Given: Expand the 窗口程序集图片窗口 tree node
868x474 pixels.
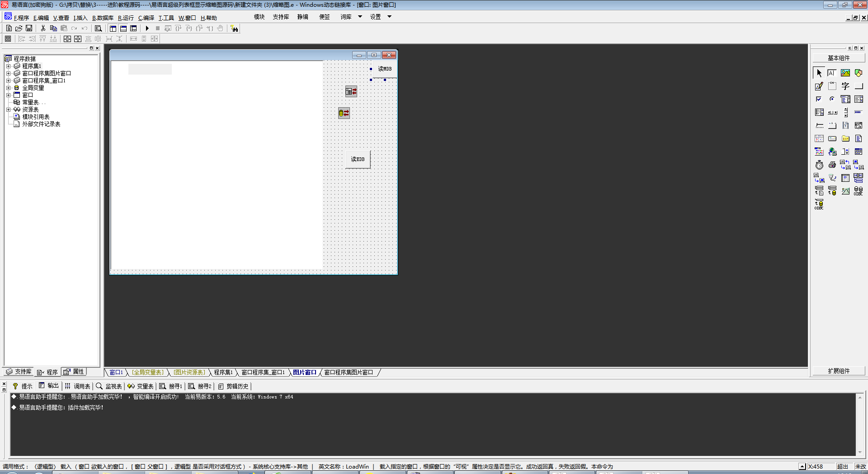Looking at the screenshot, I should [8, 73].
